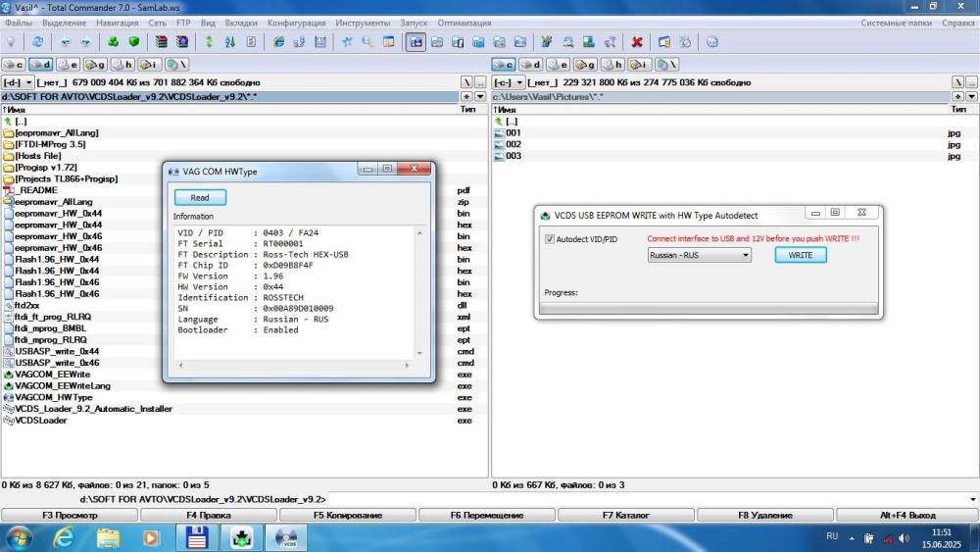Image resolution: width=980 pixels, height=552 pixels.
Task: Click F8 Удаление button
Action: pos(765,515)
